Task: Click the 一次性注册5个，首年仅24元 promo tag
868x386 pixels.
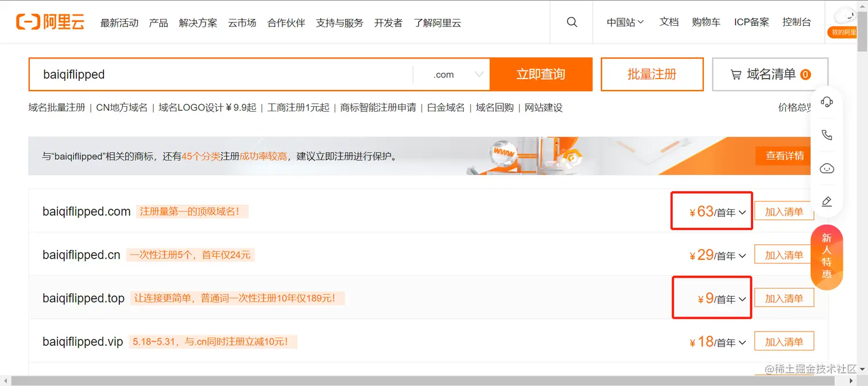Action: click(190, 255)
